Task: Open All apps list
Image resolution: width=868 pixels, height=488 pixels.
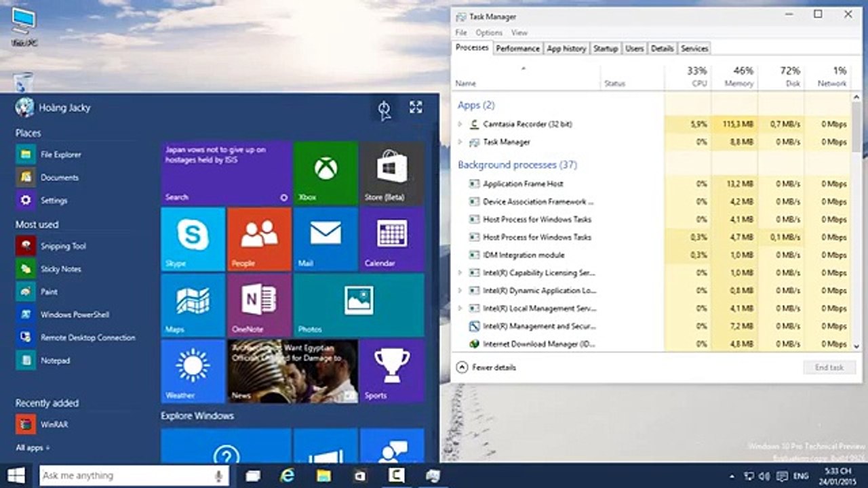Action: tap(33, 448)
